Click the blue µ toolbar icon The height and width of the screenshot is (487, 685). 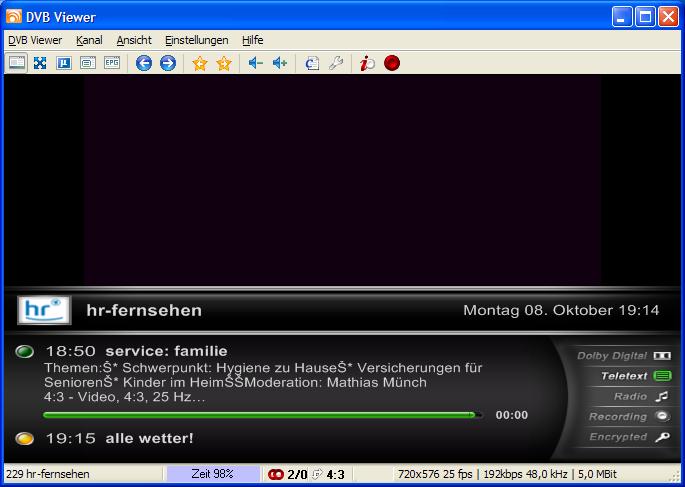click(64, 63)
